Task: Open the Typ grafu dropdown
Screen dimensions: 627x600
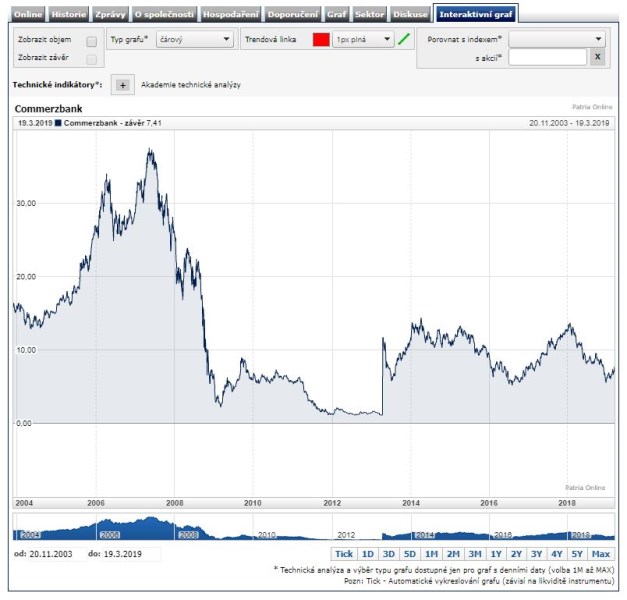Action: point(195,40)
